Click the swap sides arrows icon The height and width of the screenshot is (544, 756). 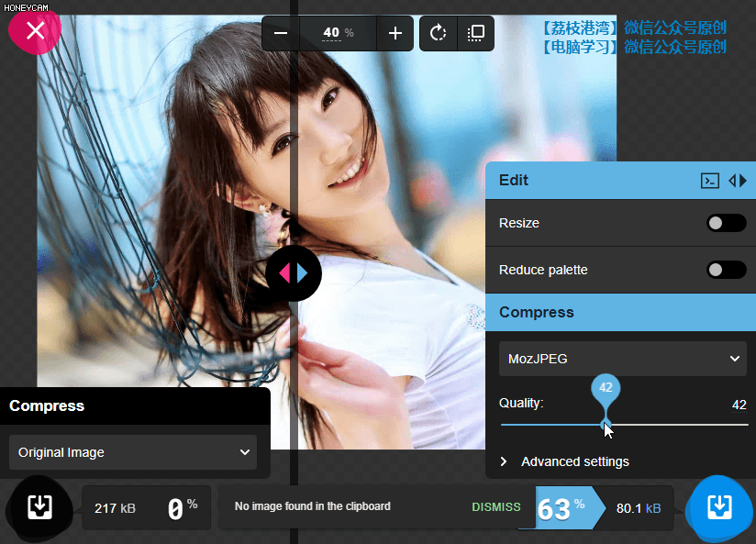(x=738, y=181)
